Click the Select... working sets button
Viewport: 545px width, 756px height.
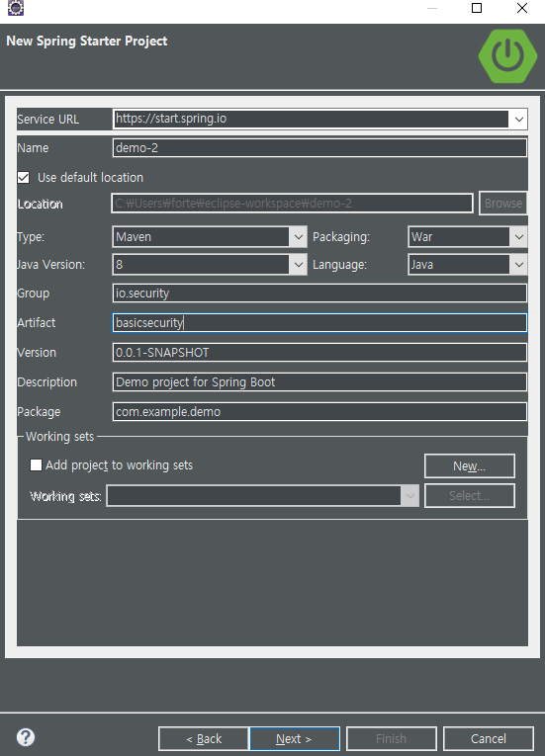pos(470,496)
